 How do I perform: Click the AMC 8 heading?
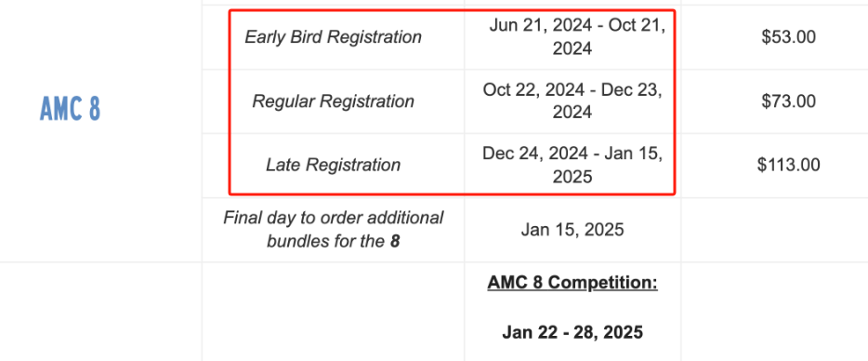(71, 108)
